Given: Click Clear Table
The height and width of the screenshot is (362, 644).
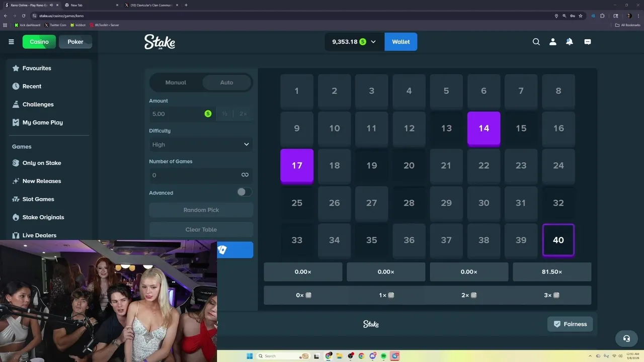Looking at the screenshot, I should [201, 229].
